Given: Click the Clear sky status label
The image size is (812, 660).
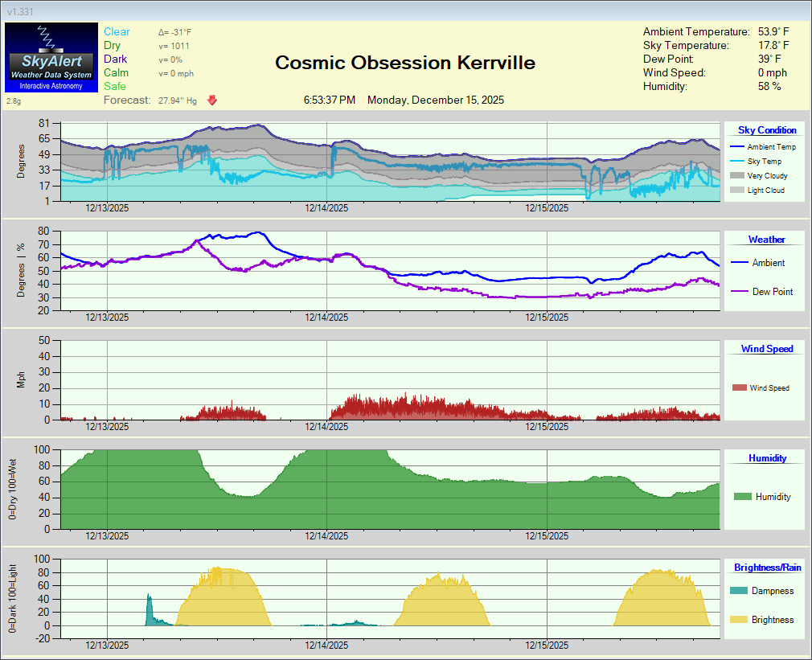Looking at the screenshot, I should tap(117, 32).
